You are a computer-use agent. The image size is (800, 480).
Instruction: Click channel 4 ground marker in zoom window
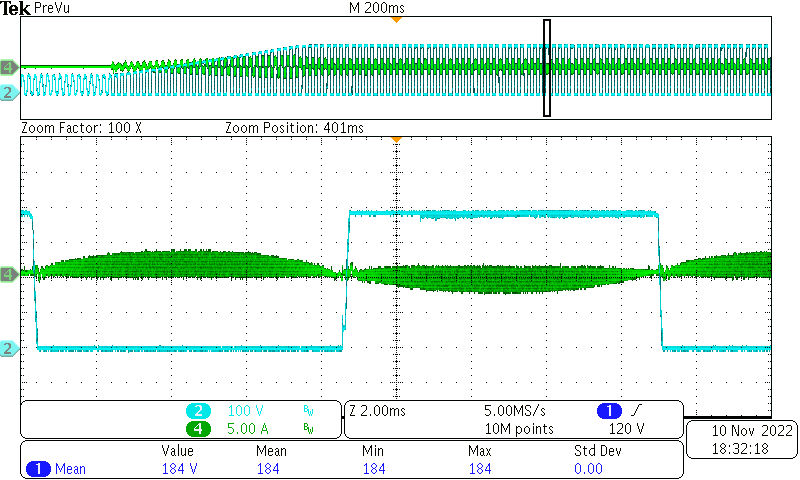[x=8, y=273]
